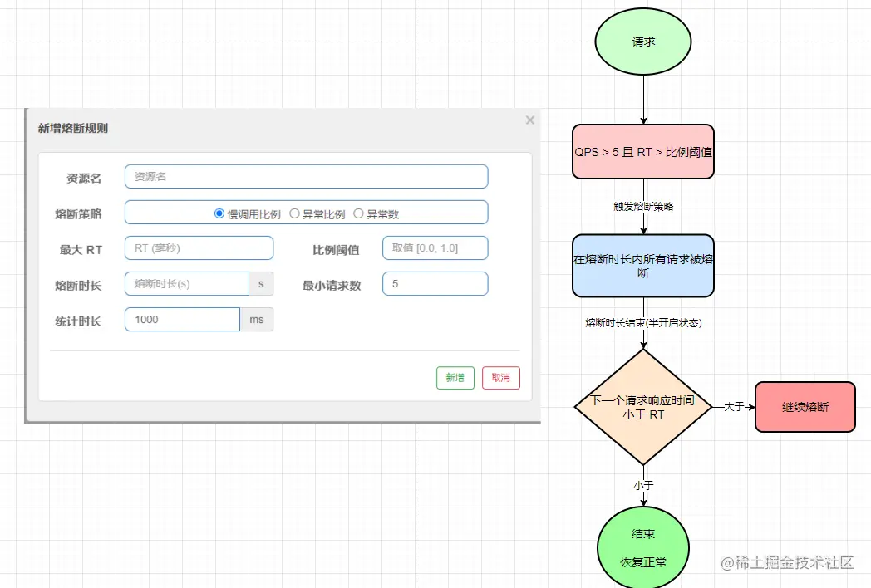Click the 资源名 input field
This screenshot has width=871, height=588.
click(306, 177)
